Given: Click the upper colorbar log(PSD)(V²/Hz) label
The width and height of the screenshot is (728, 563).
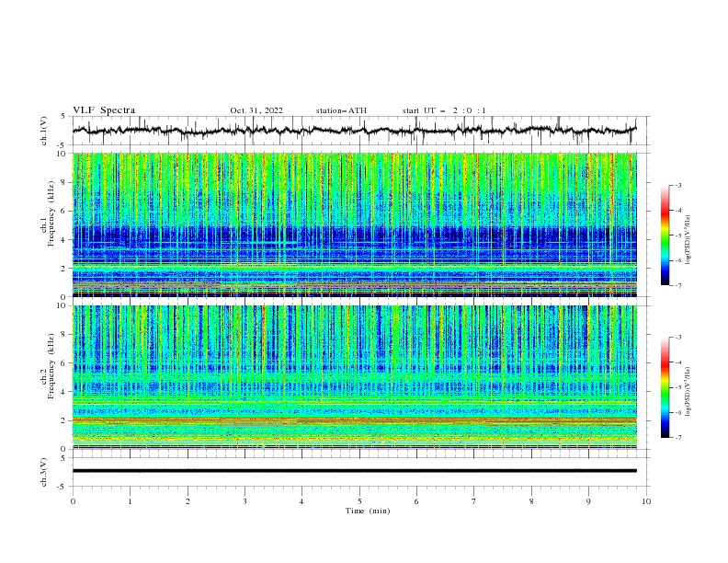Looking at the screenshot, I should (x=688, y=240).
